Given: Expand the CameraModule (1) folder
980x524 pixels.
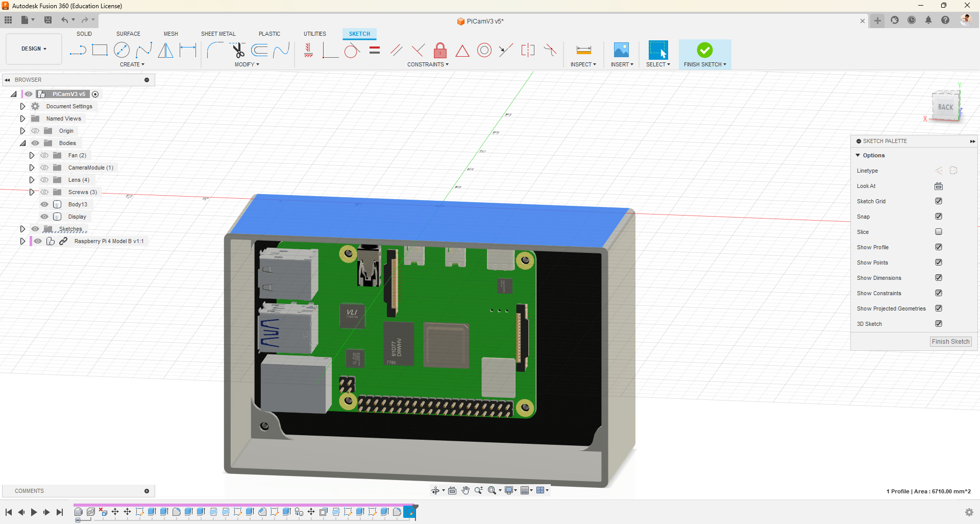Looking at the screenshot, I should pyautogui.click(x=32, y=168).
